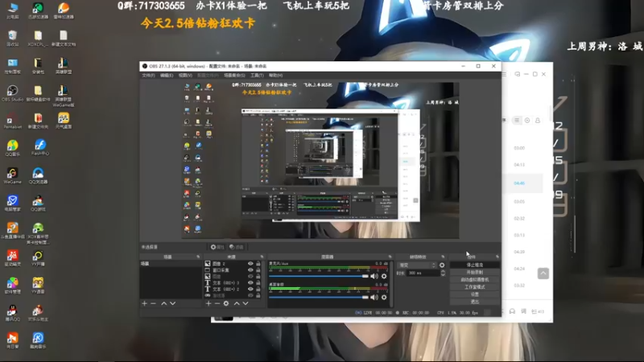Open Flash中心 desktop icon
This screenshot has height=362, width=644.
click(39, 147)
